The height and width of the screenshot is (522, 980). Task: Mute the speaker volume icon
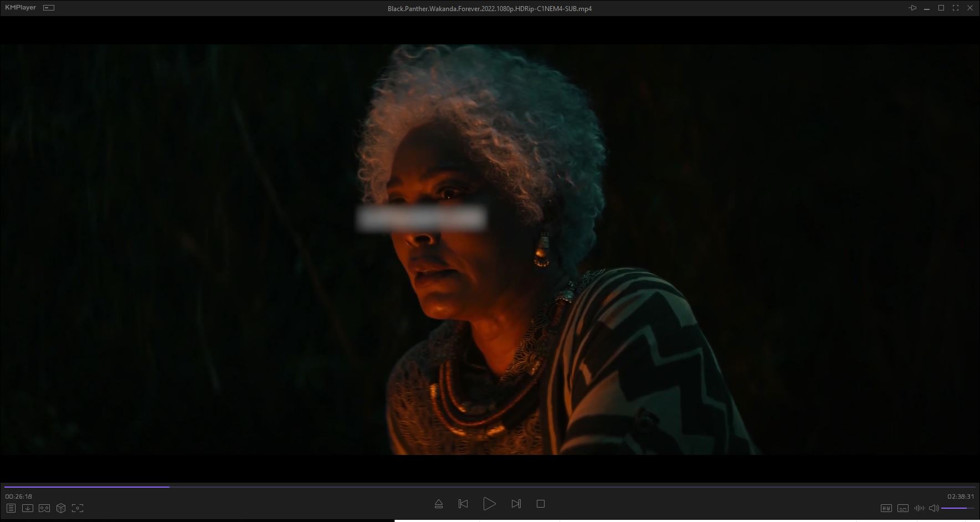point(933,508)
